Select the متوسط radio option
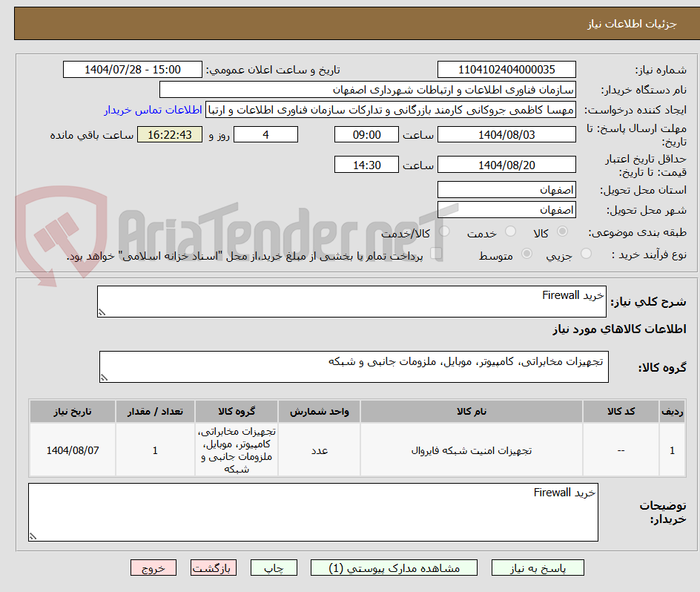 click(526, 253)
